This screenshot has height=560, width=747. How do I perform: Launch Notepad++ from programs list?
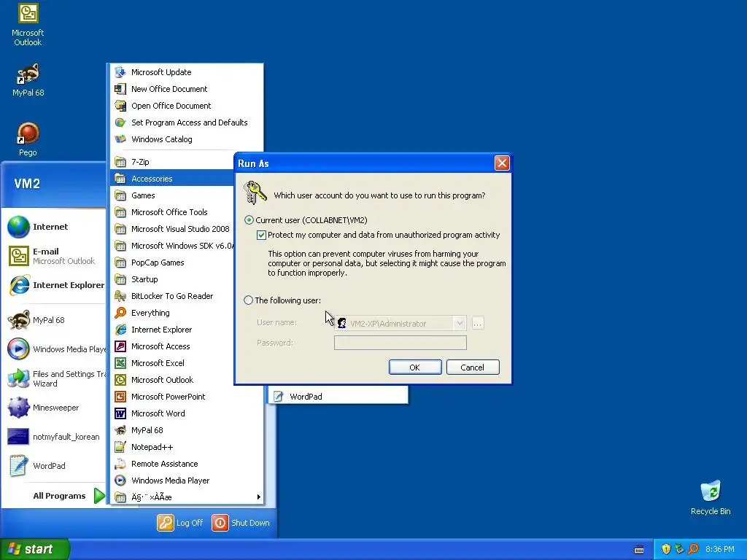187,447
